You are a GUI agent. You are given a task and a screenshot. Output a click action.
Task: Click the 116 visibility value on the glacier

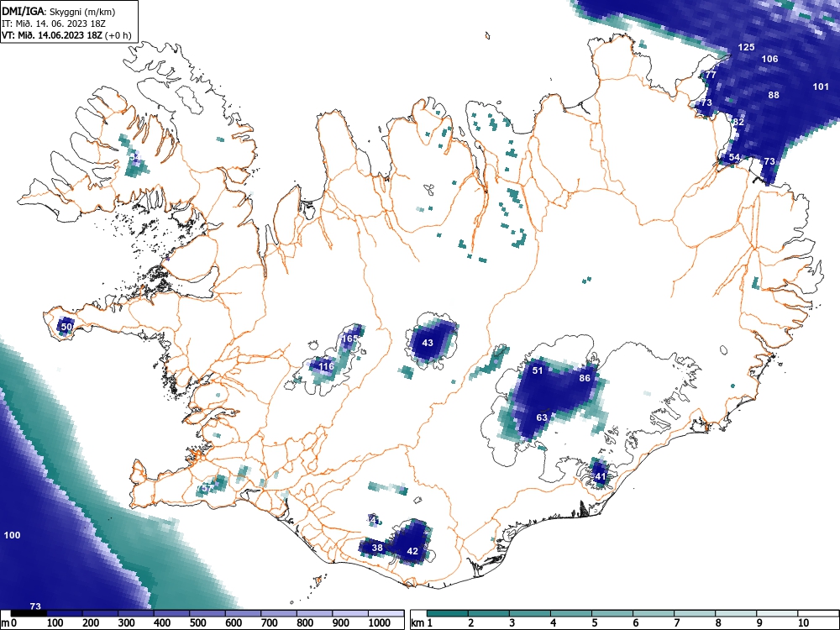pos(326,366)
